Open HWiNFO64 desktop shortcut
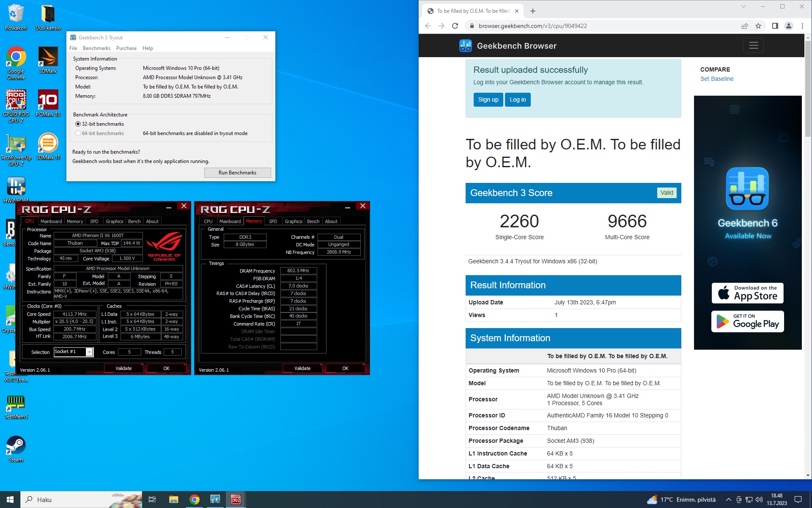This screenshot has width=812, height=508. [16, 189]
